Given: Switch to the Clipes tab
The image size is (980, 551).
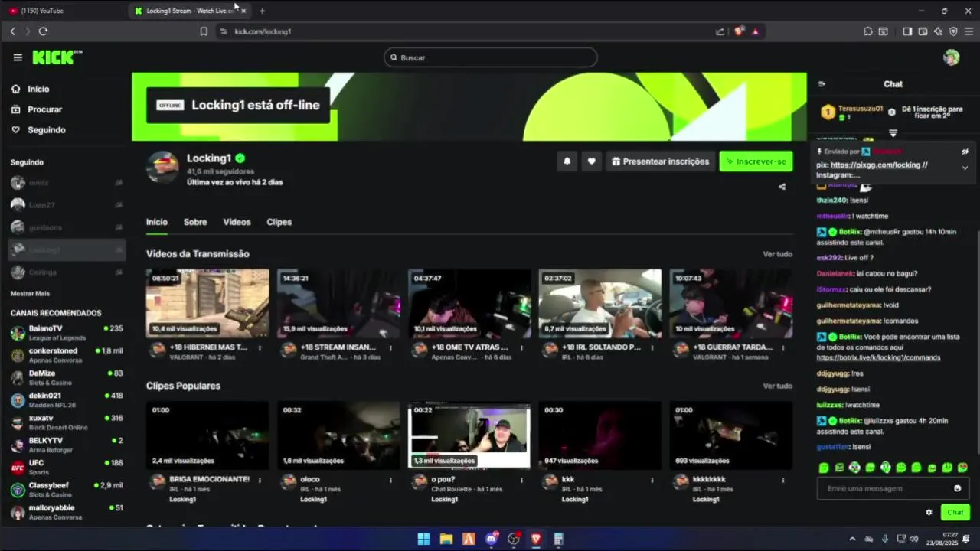Looking at the screenshot, I should 279,222.
